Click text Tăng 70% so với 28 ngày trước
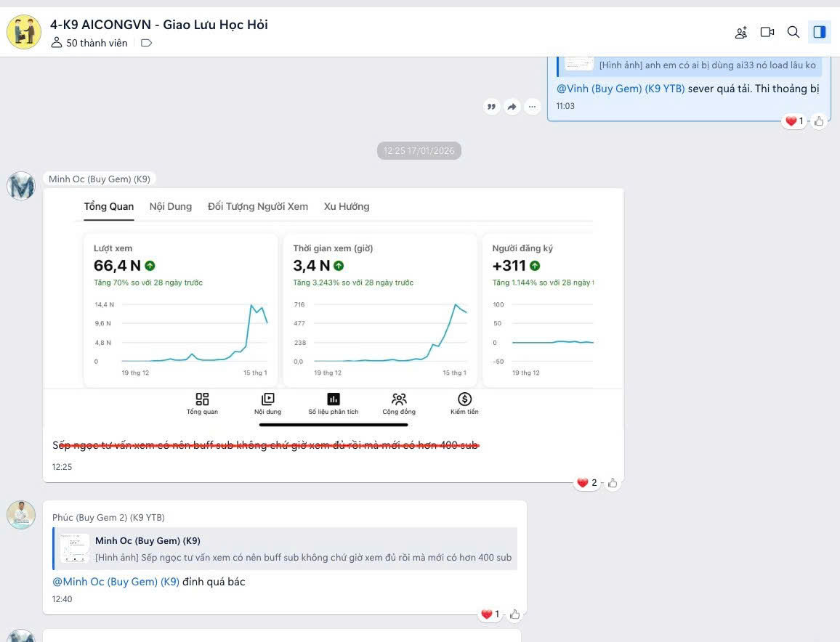Viewport: 840px width, 642px height. point(148,283)
